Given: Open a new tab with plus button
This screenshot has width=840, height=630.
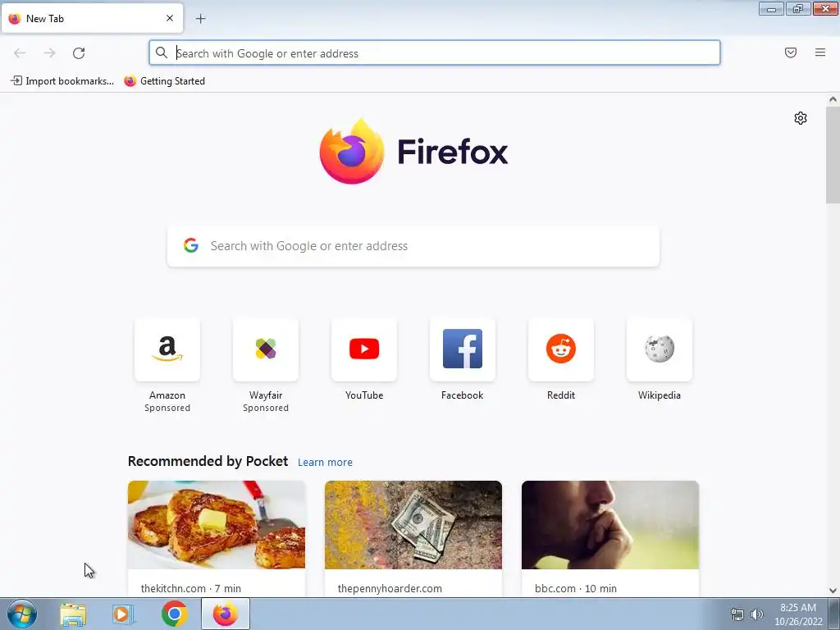Looking at the screenshot, I should pos(201,19).
